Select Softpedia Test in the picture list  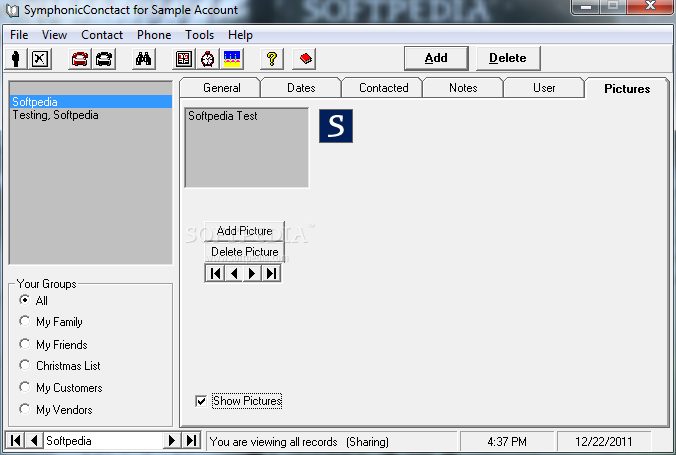click(246, 116)
